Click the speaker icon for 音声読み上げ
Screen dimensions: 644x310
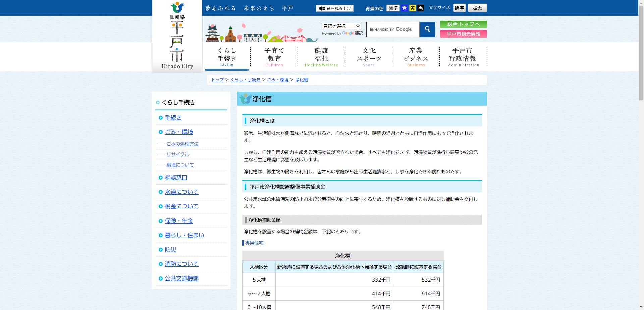point(322,8)
